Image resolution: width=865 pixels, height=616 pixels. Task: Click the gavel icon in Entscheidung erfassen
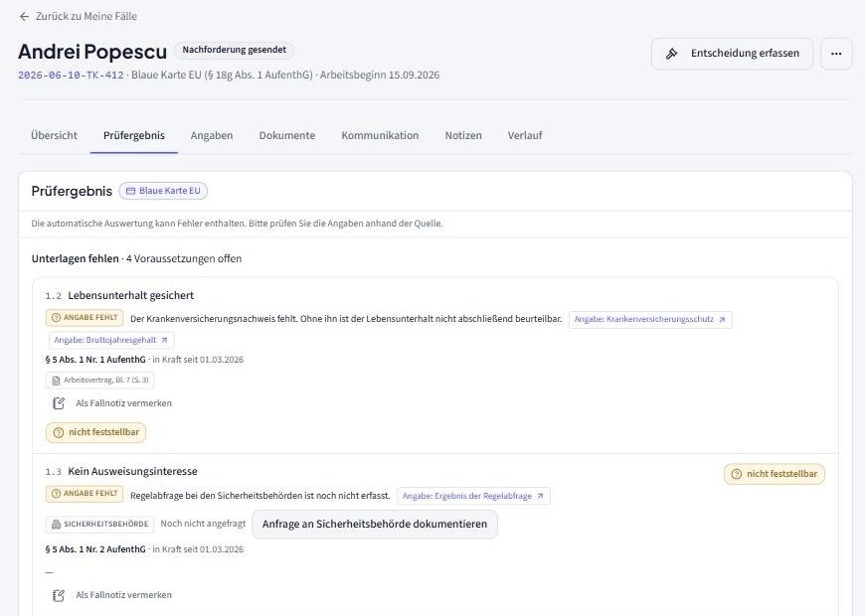tap(671, 54)
